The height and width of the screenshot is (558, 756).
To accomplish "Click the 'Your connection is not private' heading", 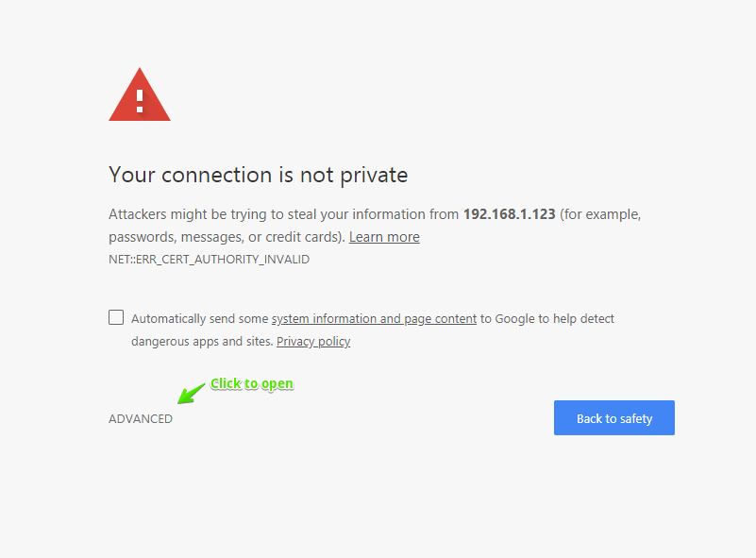I will click(258, 175).
